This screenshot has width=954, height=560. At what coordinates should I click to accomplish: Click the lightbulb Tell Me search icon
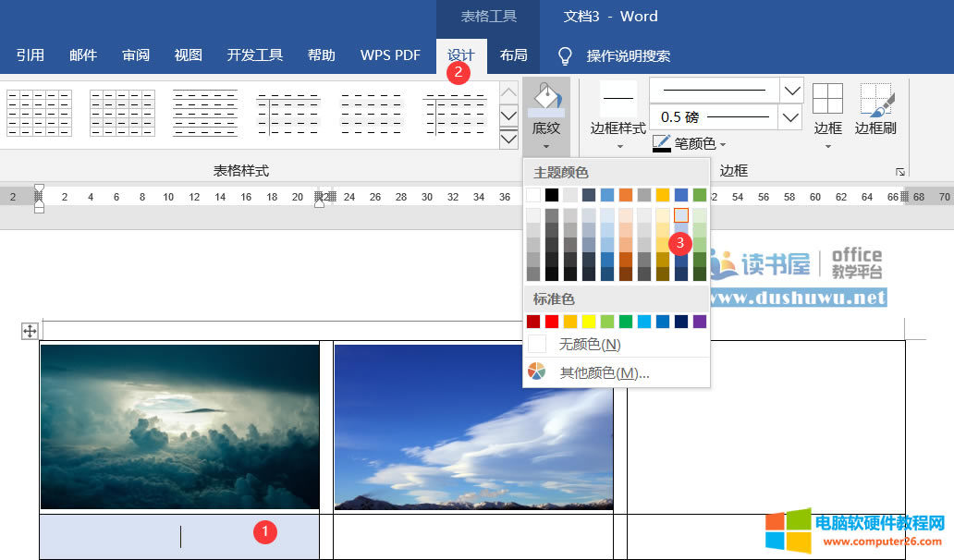click(x=563, y=55)
